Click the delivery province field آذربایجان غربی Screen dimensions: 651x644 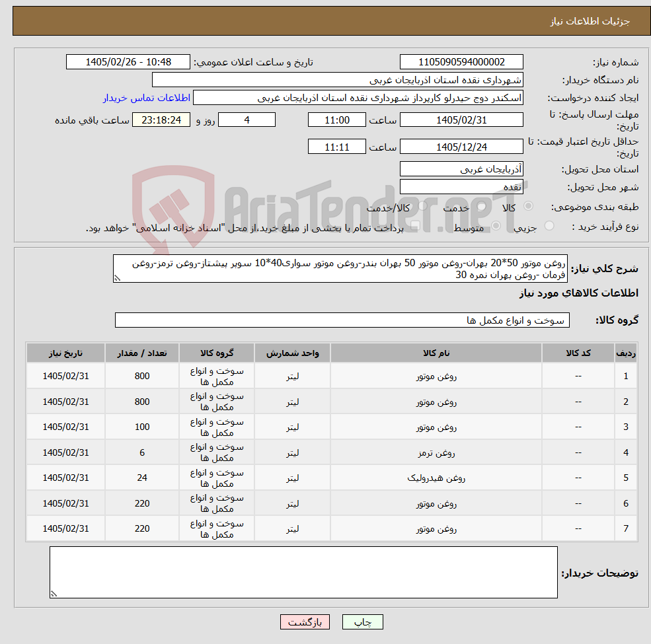[461, 169]
